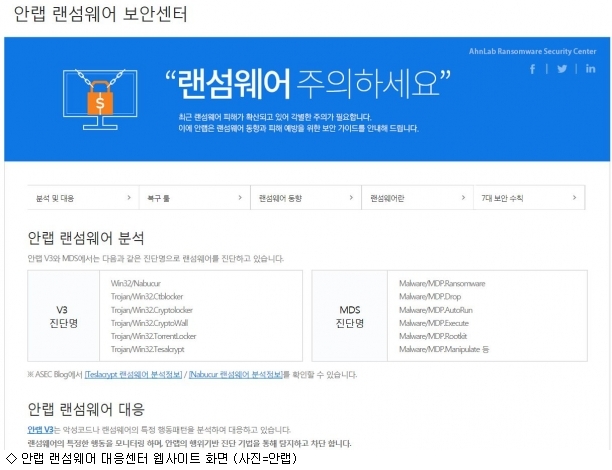Click the V3 진단명 label cell
This screenshot has width=612, height=470.
(64, 316)
